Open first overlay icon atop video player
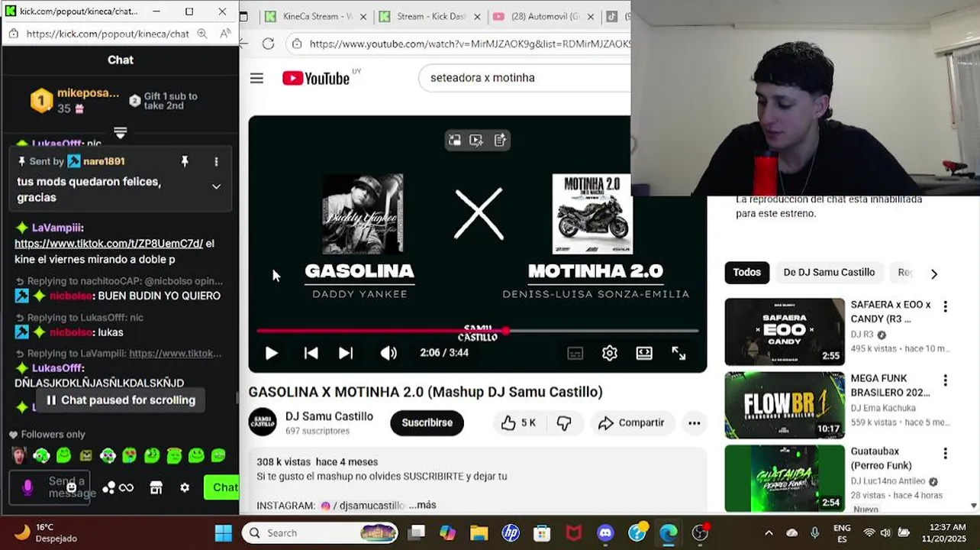The image size is (980, 550). 454,141
